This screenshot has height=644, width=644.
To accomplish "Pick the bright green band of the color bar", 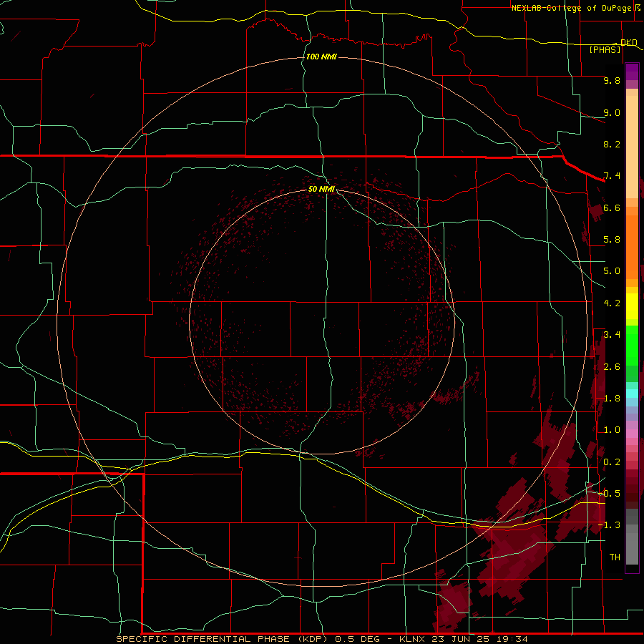I will pyautogui.click(x=632, y=345).
